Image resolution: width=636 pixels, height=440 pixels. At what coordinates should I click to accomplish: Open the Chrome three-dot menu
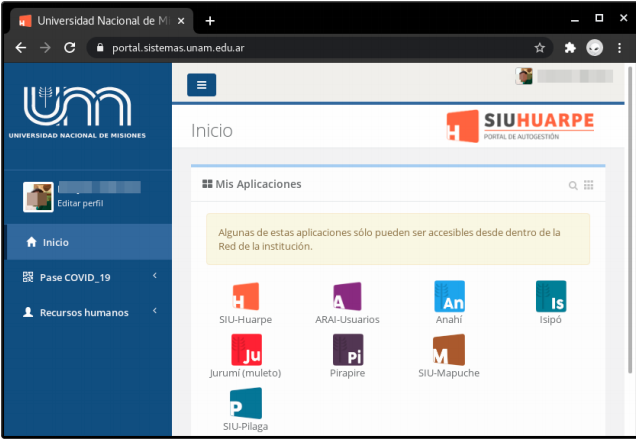pos(619,48)
